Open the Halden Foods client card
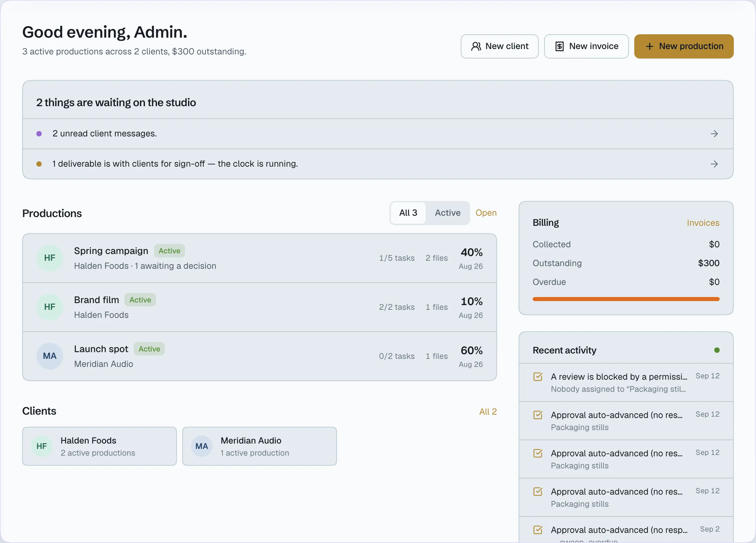 [100, 446]
